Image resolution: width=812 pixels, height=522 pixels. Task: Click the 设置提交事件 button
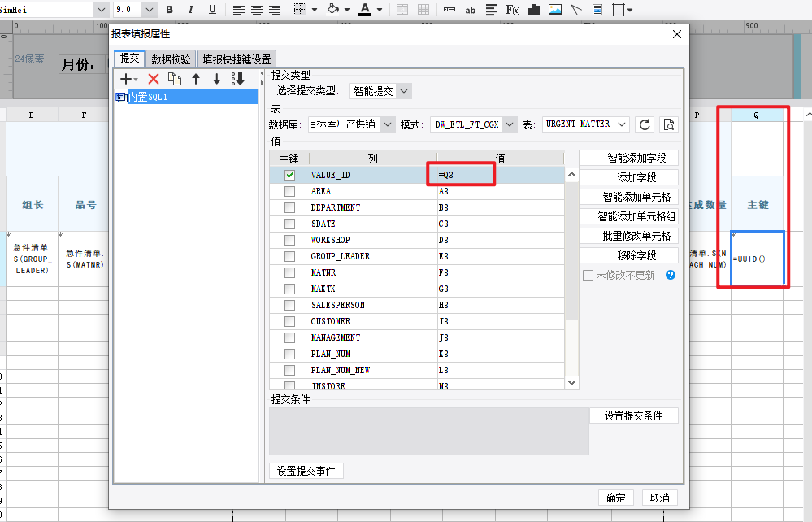(306, 471)
